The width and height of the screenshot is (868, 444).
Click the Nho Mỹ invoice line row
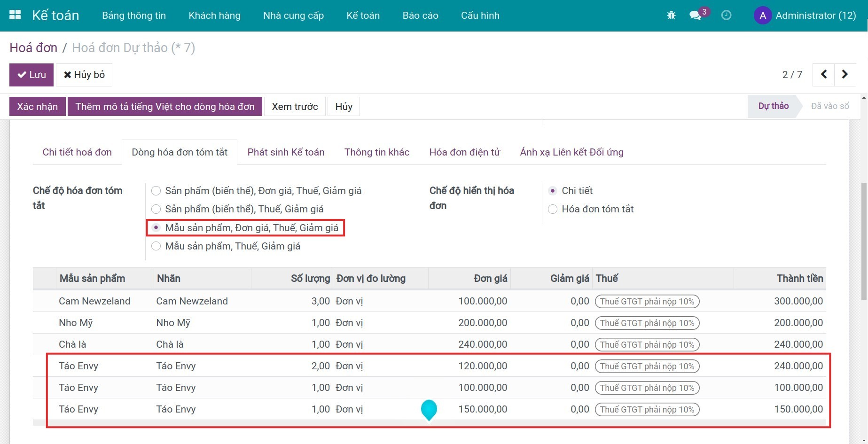coord(282,323)
